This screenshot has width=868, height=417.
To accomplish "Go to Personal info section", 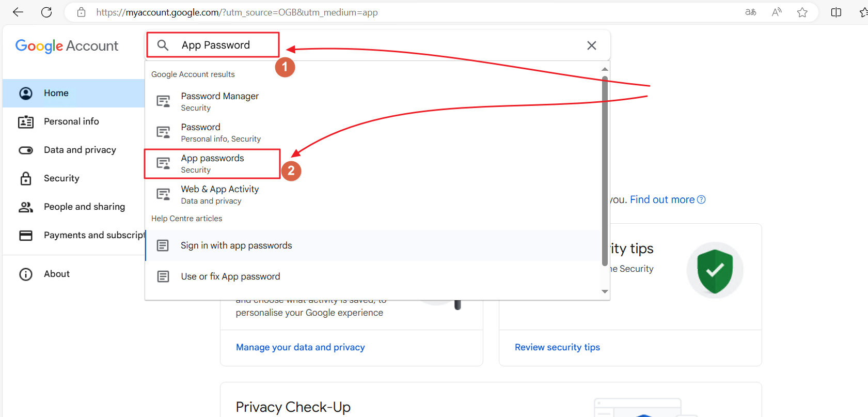I will pyautogui.click(x=71, y=121).
